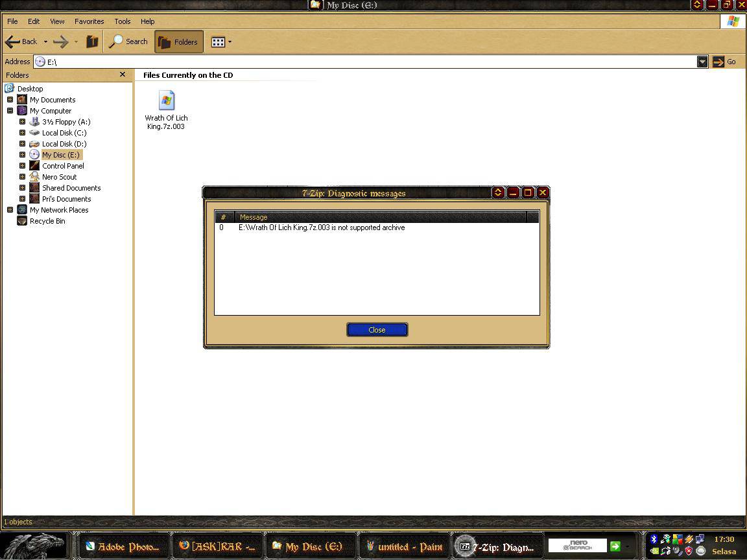Select Shared Documents folder
Screen dimensions: 747x560
71,187
